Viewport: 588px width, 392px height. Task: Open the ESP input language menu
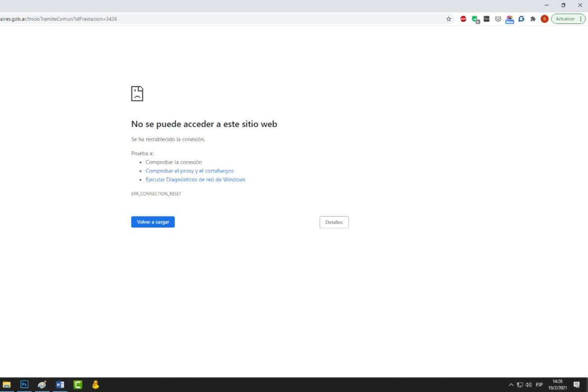[x=539, y=385]
